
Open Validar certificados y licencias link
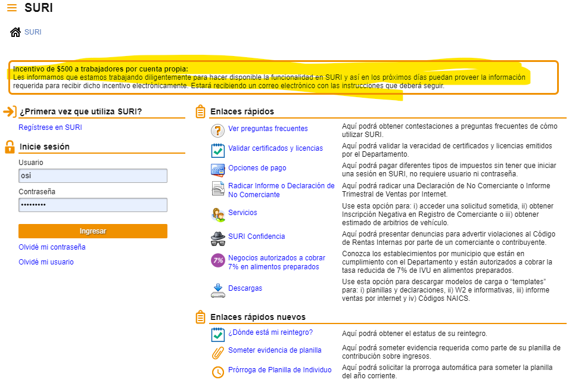(275, 148)
